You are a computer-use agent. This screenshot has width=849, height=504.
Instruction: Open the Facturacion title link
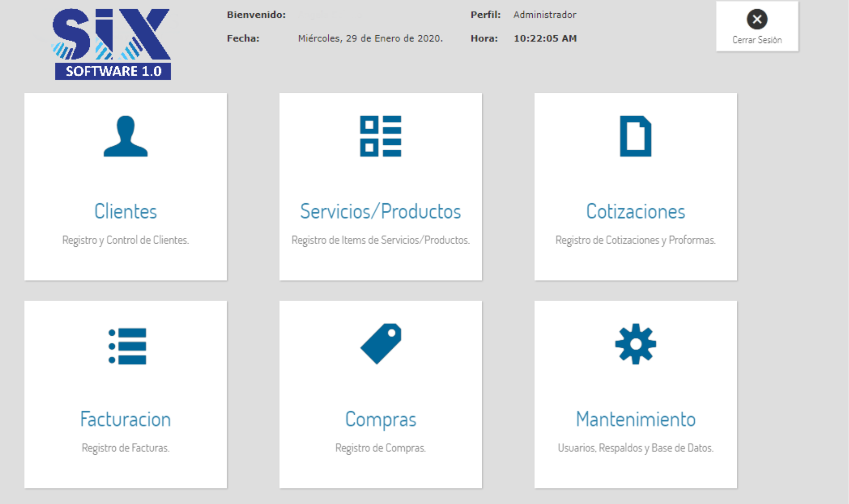[126, 419]
